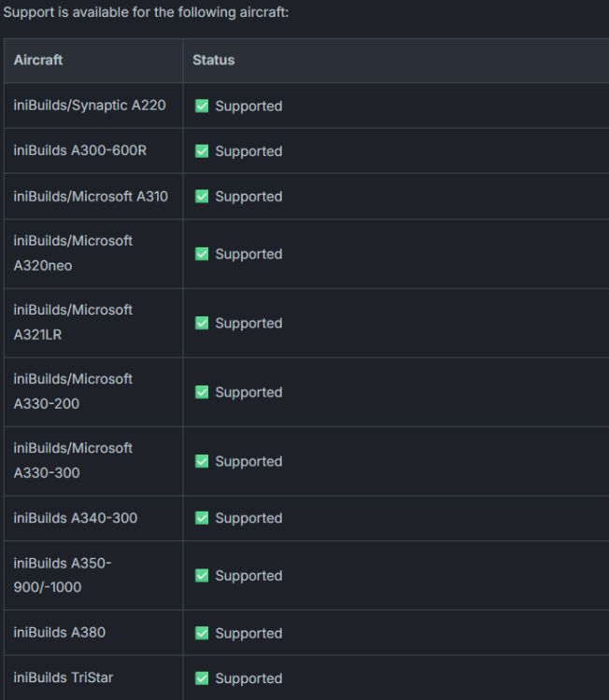Screen dimensions: 609x700
Task: Select the iniBuilds/Microsoft A310 cell
Action: tap(93, 196)
